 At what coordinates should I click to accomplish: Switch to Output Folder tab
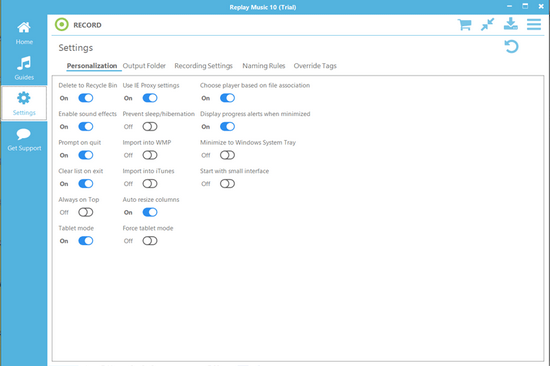pyautogui.click(x=144, y=66)
